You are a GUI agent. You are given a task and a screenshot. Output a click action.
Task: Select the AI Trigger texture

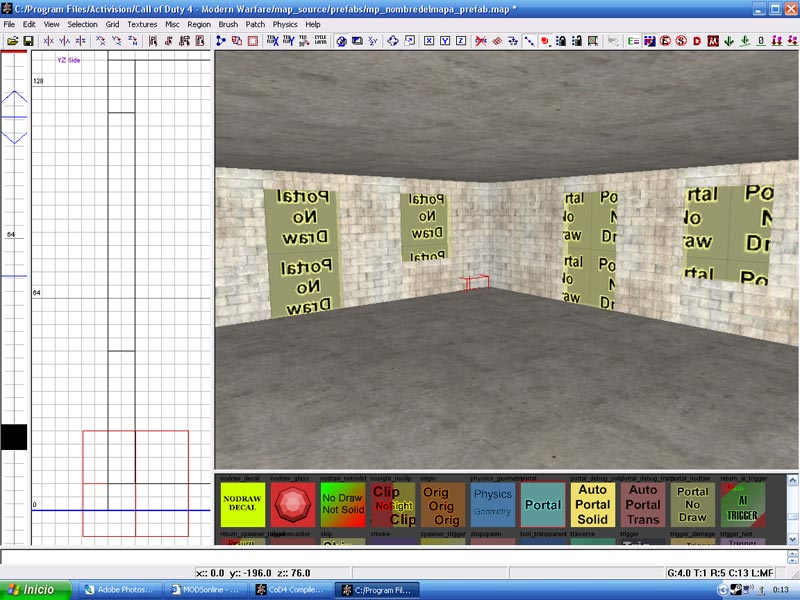[743, 505]
